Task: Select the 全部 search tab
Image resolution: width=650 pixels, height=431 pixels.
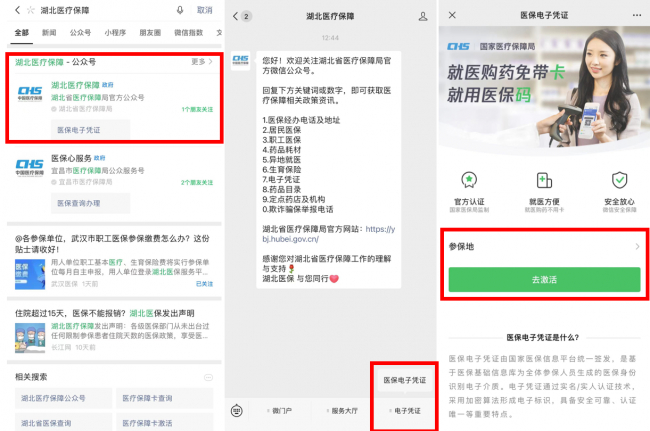Action: (x=22, y=32)
